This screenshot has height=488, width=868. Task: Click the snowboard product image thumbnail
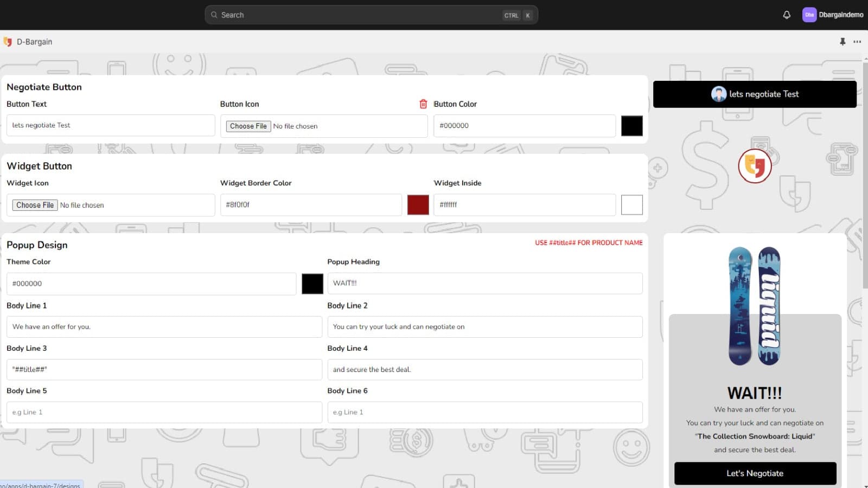coord(754,306)
